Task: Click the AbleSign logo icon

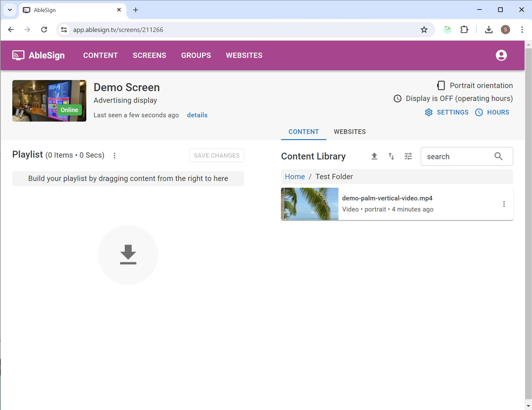Action: (18, 55)
